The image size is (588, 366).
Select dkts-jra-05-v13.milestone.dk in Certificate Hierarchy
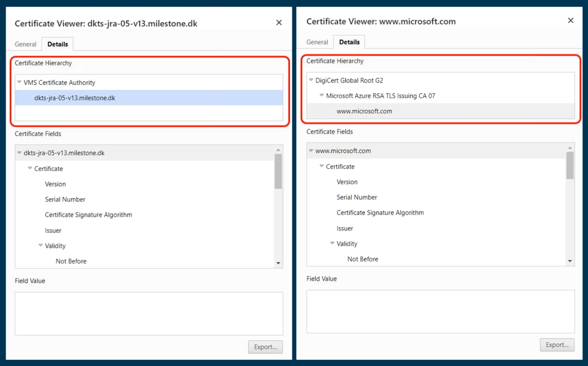[75, 98]
